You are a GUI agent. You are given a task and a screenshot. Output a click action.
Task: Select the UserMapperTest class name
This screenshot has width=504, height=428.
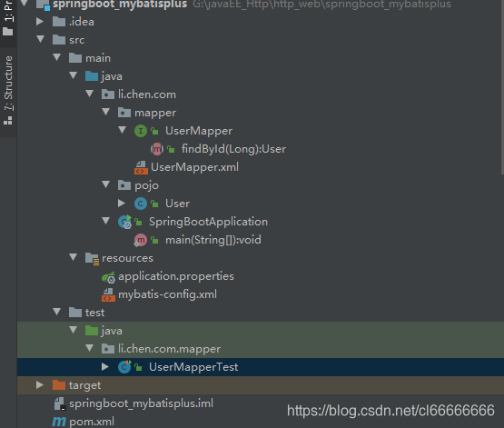pyautogui.click(x=193, y=367)
